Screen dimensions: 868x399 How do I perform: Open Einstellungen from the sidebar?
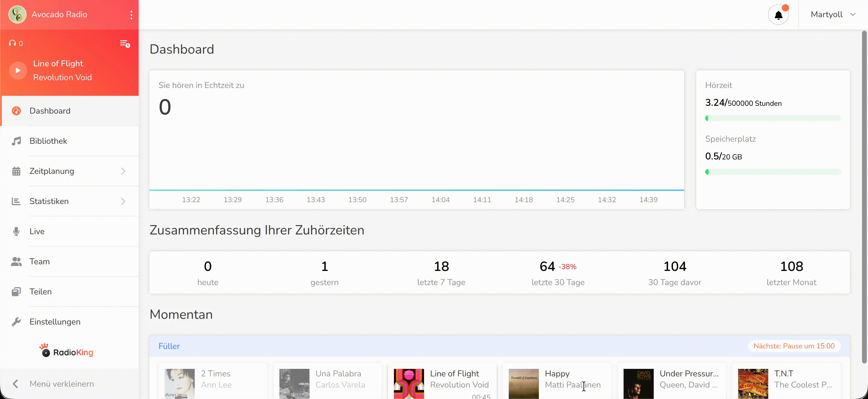coord(55,322)
